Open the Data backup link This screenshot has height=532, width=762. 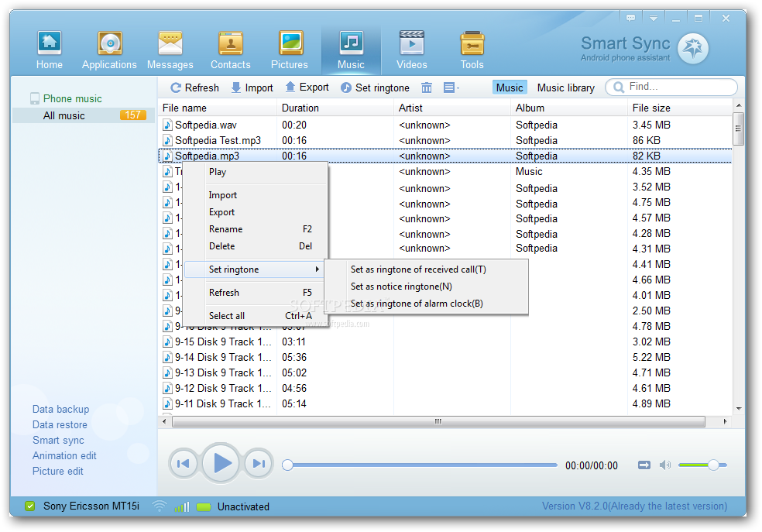60,410
